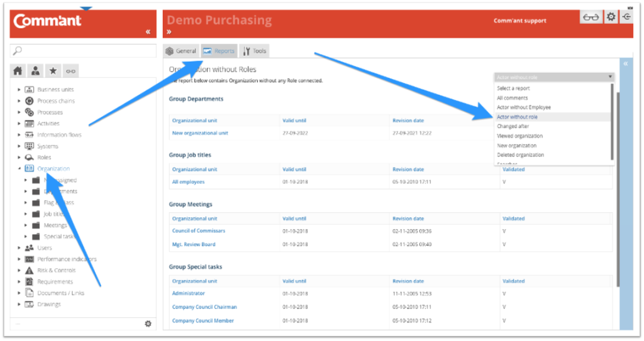Click the Risk & Controls warning icon

pyautogui.click(x=29, y=271)
